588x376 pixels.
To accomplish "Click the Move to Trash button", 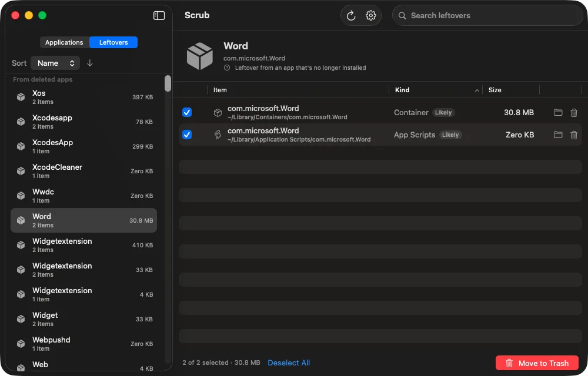I will [537, 363].
